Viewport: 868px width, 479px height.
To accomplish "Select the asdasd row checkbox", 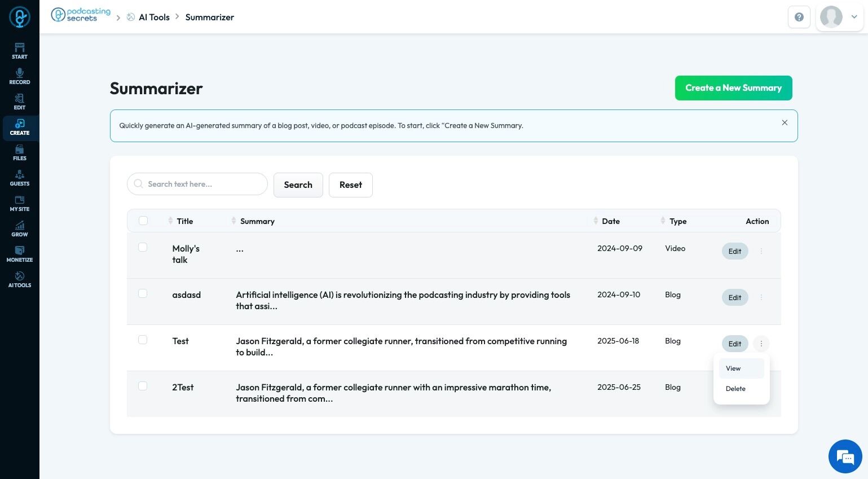I will click(x=143, y=293).
